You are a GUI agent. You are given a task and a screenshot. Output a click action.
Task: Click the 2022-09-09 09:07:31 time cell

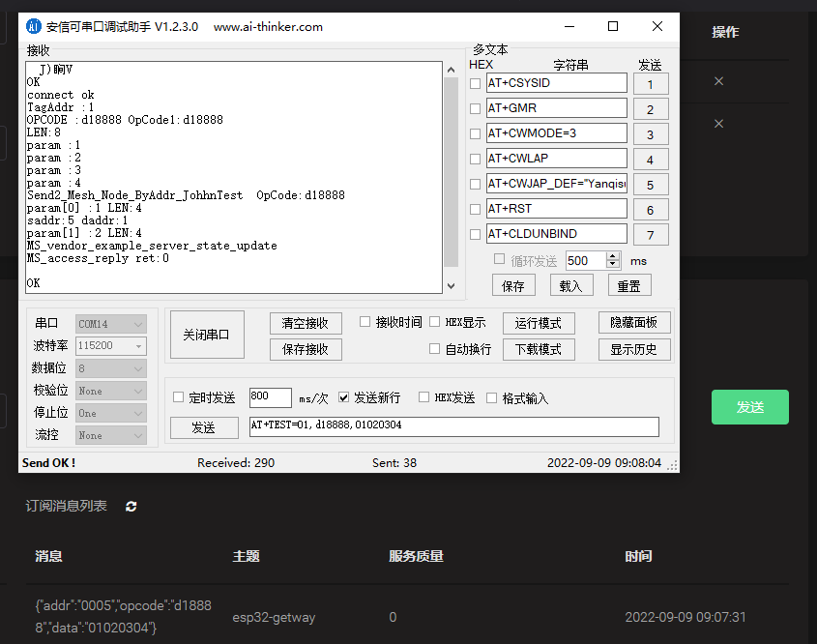click(x=686, y=617)
